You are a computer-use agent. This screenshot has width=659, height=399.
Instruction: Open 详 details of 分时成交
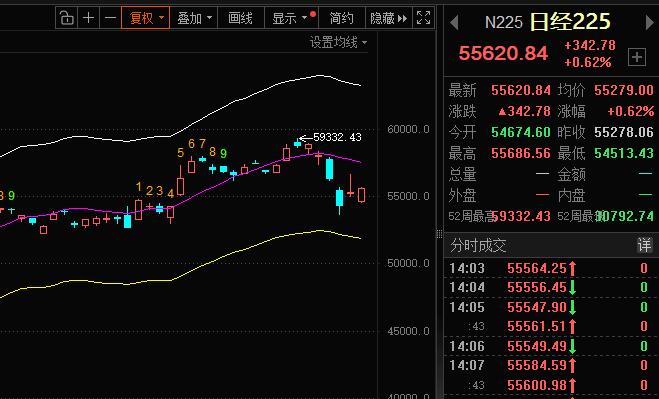coord(644,245)
